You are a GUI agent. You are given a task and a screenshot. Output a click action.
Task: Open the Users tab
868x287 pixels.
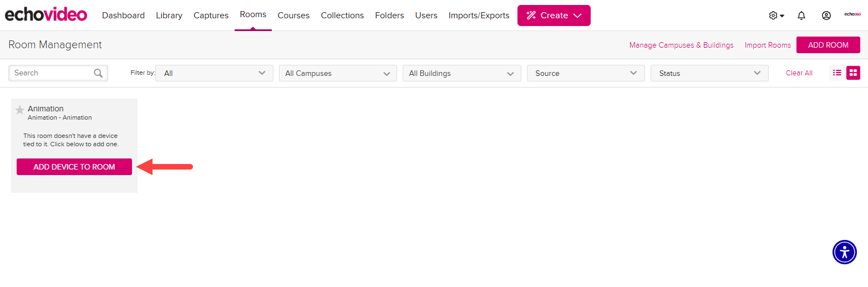click(426, 16)
